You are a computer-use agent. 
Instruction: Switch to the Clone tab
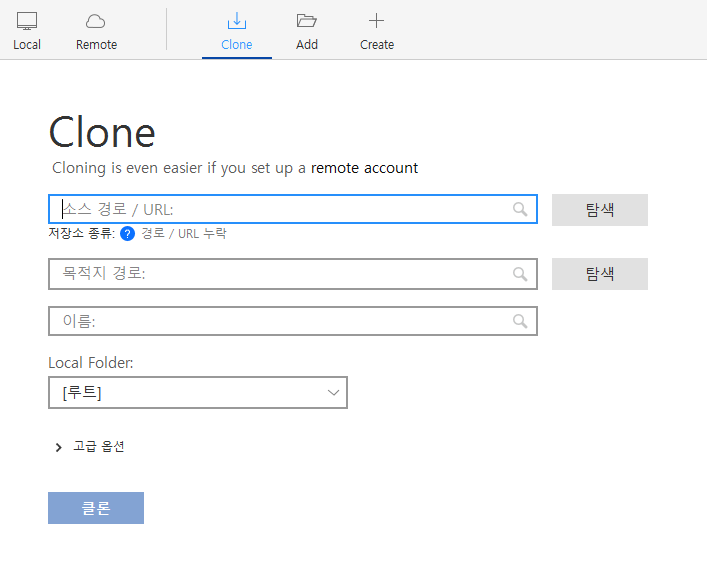237,31
